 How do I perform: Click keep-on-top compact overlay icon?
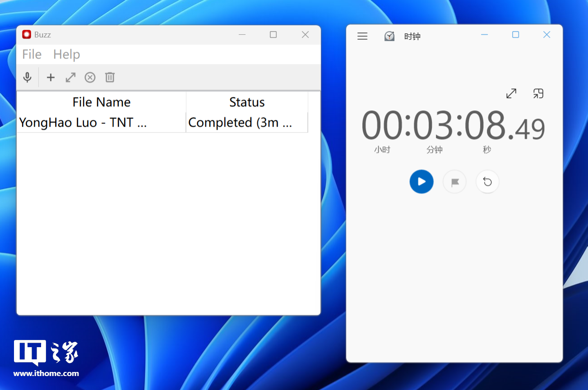(x=538, y=93)
